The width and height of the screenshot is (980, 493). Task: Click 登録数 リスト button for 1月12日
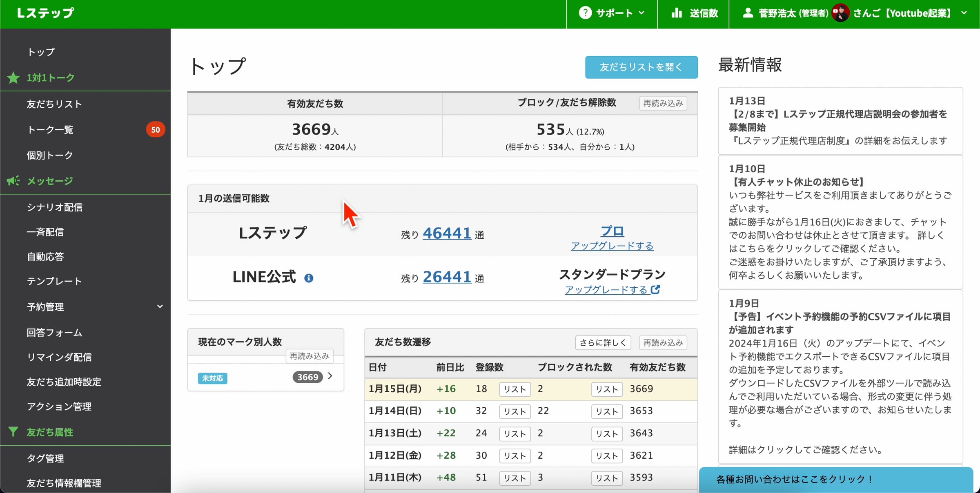click(x=515, y=456)
